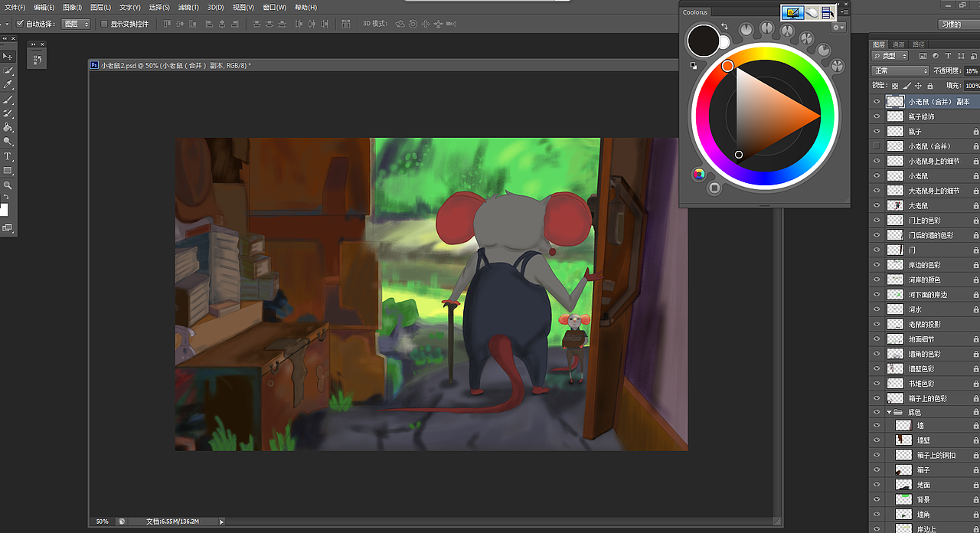Hide the 瓶子修饰 layer

point(877,116)
